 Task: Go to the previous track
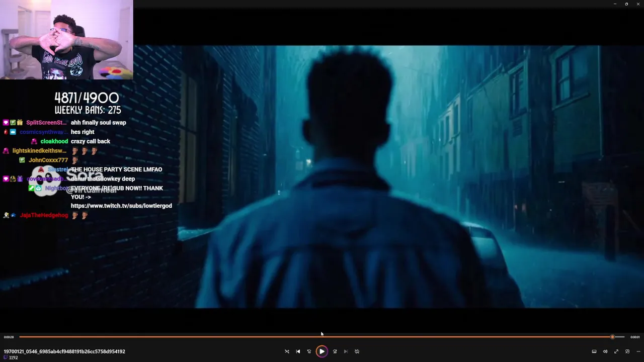[x=298, y=351]
